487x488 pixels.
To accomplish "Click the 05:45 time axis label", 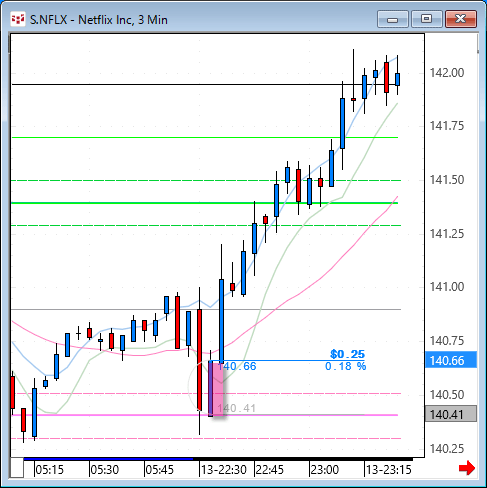I will point(160,470).
